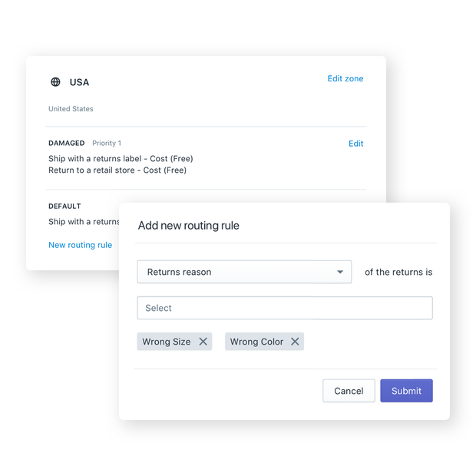Focus the Select input field
Screen dimensions: 476x476
[285, 308]
